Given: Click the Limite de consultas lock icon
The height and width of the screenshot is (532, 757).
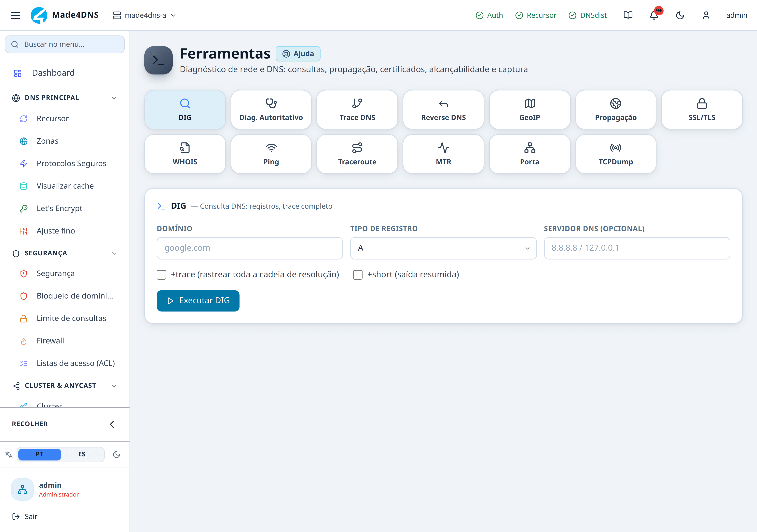Looking at the screenshot, I should click(x=24, y=318).
